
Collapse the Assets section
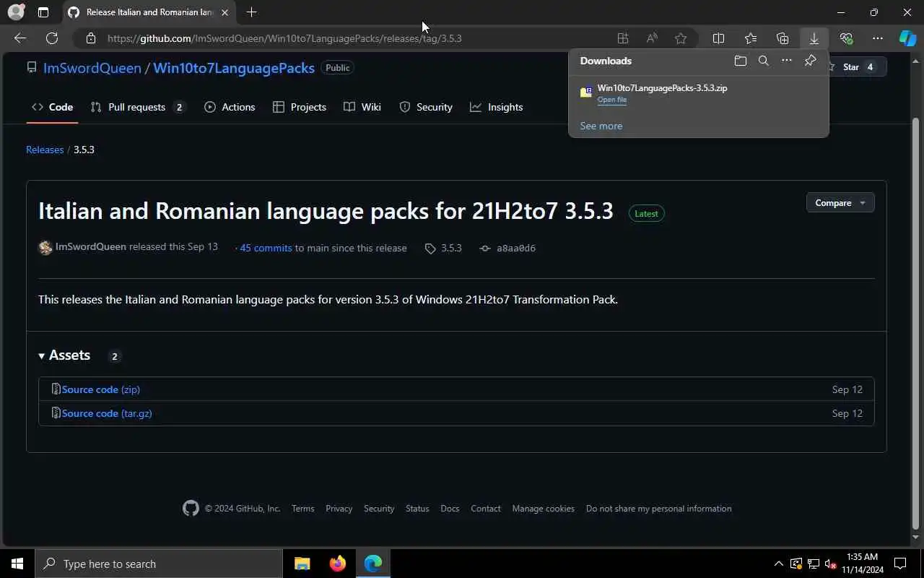(64, 355)
